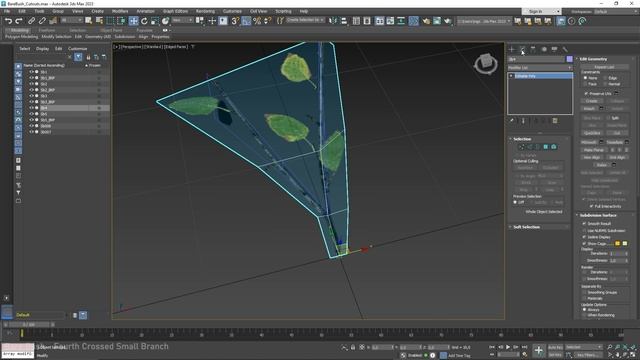The width and height of the screenshot is (640, 360).
Task: Open the Select by Name dialog icon
Action: 99,21
